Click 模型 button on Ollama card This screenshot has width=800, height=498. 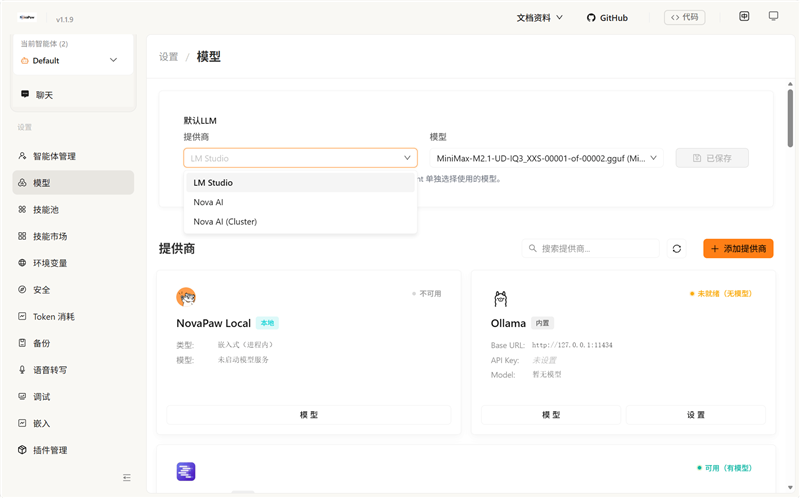[551, 415]
